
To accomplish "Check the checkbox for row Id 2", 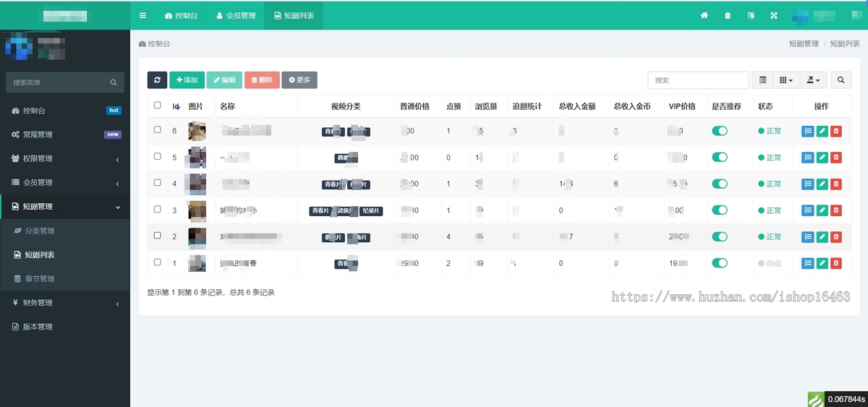I will click(x=158, y=236).
